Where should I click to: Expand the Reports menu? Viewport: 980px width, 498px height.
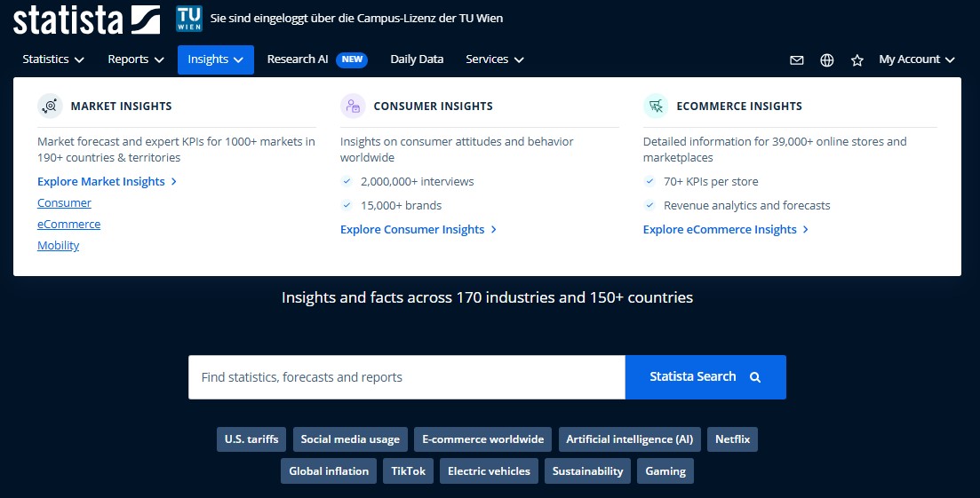[x=136, y=59]
